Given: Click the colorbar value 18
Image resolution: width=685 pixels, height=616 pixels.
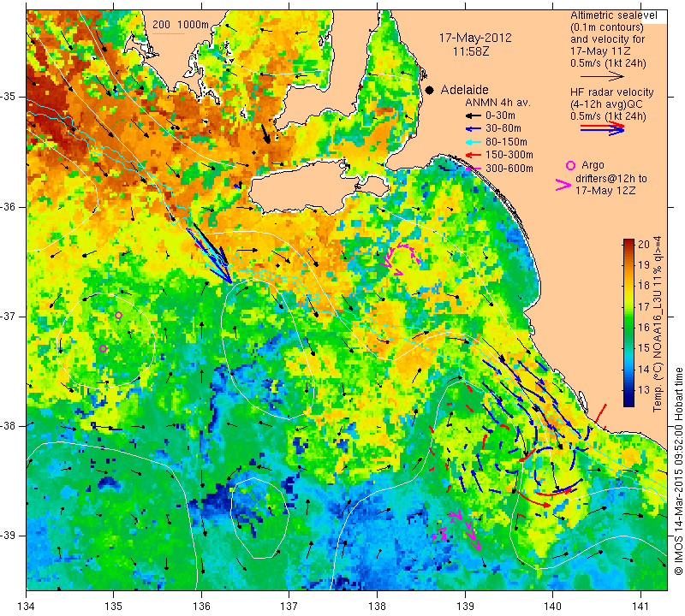Looking at the screenshot, I should pos(644,286).
